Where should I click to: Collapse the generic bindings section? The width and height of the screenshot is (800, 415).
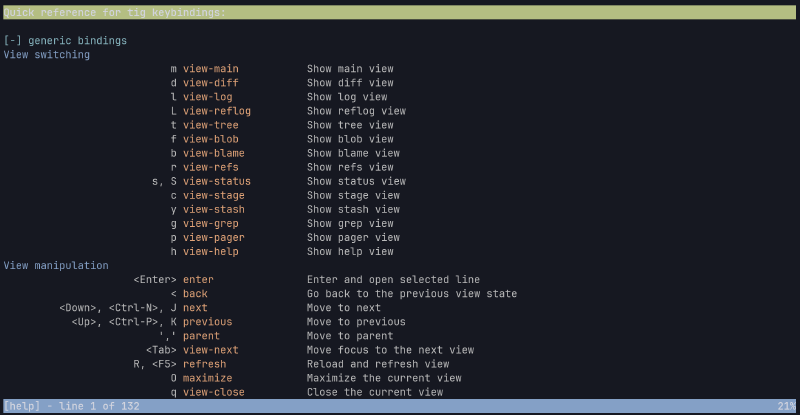coord(14,41)
